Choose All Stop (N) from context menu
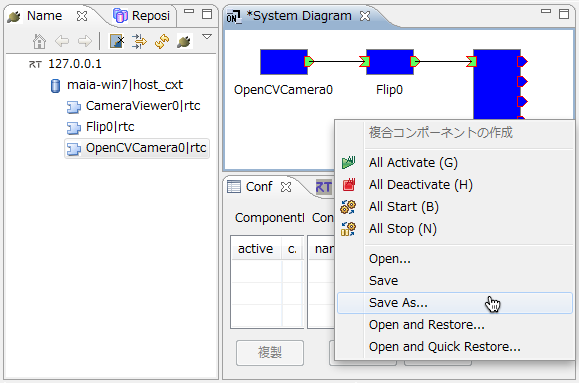Viewport: 579px width, 383px height. [455, 229]
